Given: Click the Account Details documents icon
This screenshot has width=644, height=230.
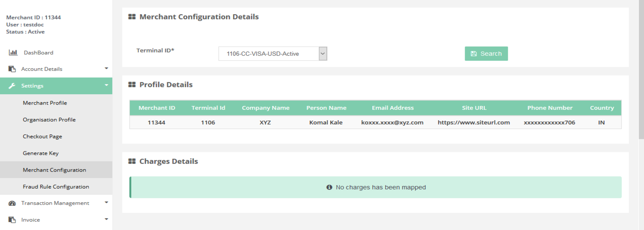Looking at the screenshot, I should 12,69.
